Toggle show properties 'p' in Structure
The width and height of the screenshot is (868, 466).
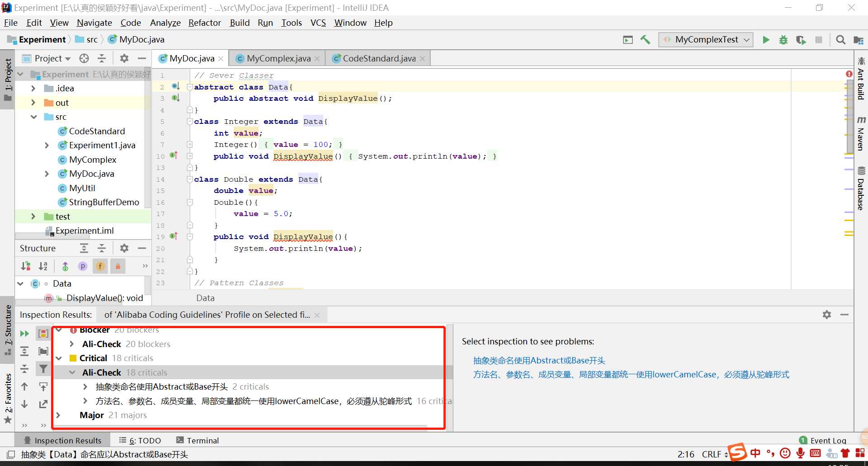[x=83, y=266]
